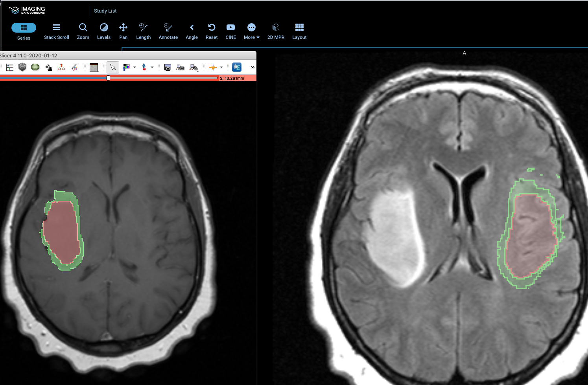Open Slicer Volumes cube icon

(22, 67)
